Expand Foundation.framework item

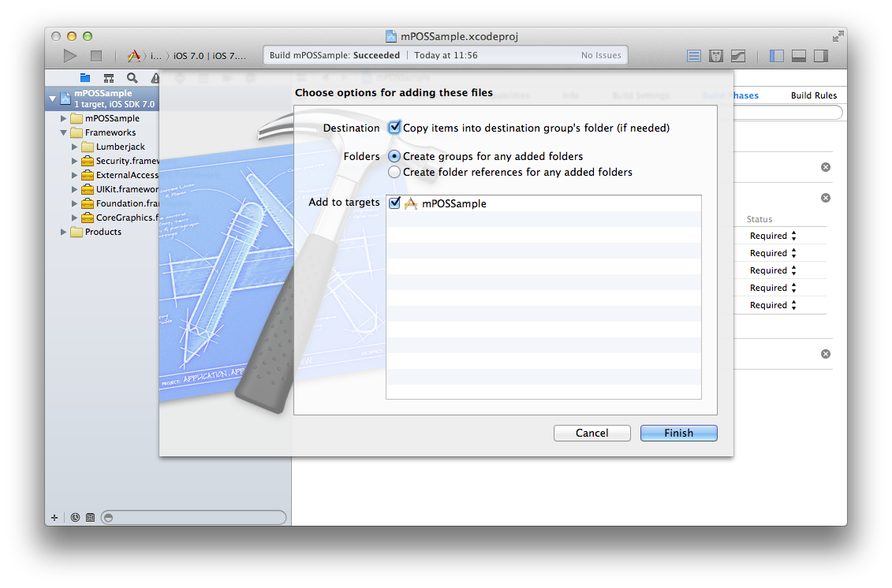[x=74, y=203]
